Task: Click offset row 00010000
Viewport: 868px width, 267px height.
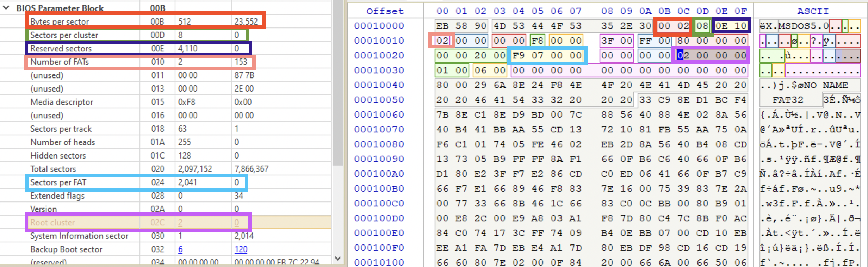Action: tap(379, 26)
